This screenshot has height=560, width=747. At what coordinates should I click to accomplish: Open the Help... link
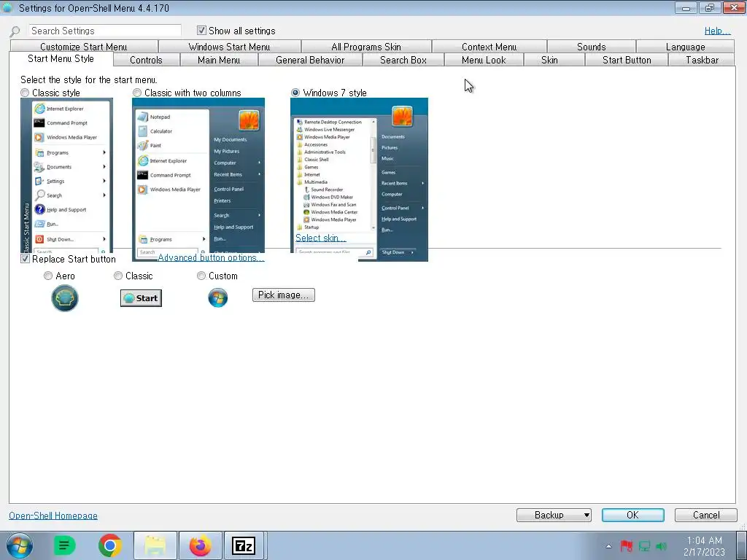[717, 31]
